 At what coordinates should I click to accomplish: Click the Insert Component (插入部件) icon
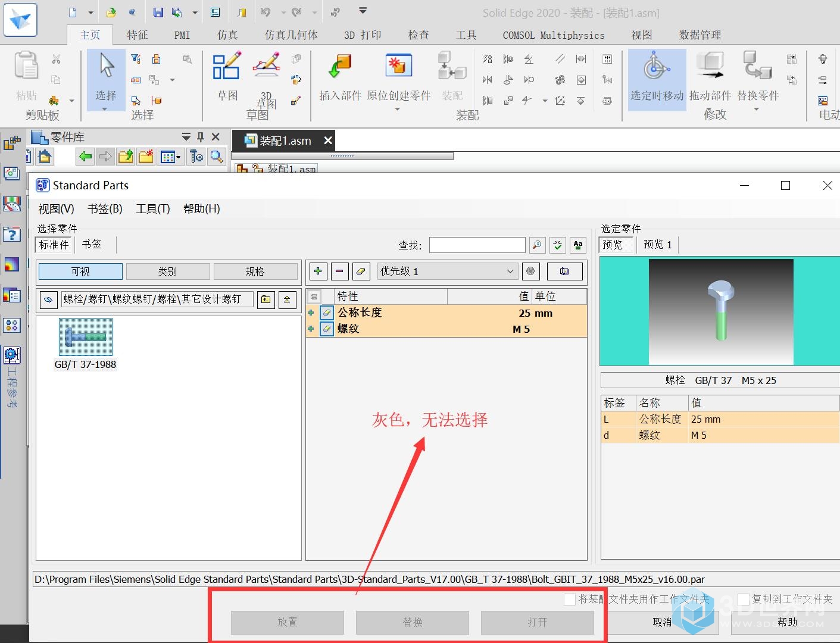[340, 66]
